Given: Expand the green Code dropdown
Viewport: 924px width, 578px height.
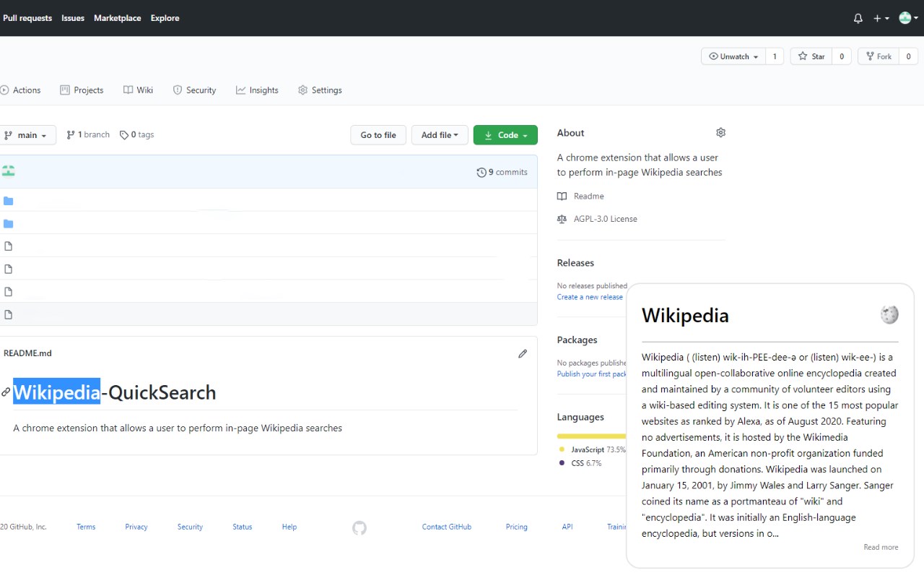Looking at the screenshot, I should pyautogui.click(x=505, y=135).
